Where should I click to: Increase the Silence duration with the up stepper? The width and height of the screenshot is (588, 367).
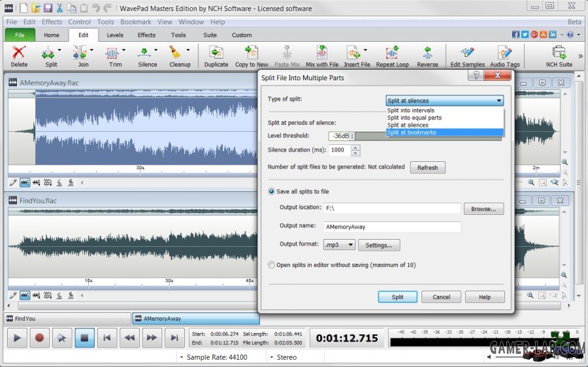point(355,148)
